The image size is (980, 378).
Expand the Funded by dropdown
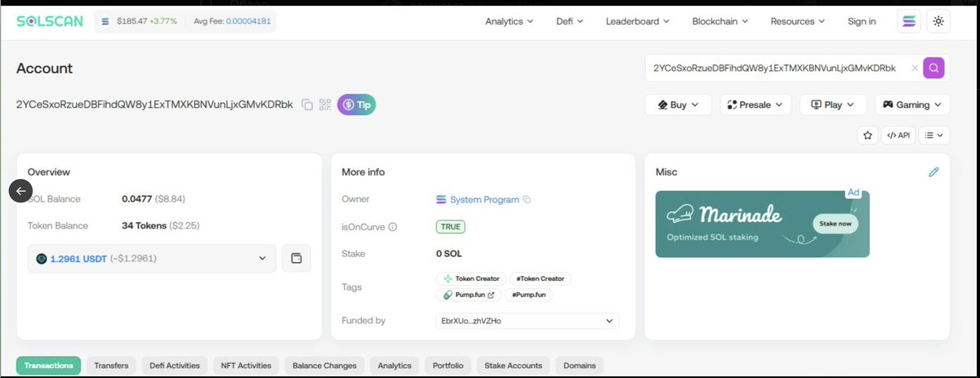click(x=528, y=321)
